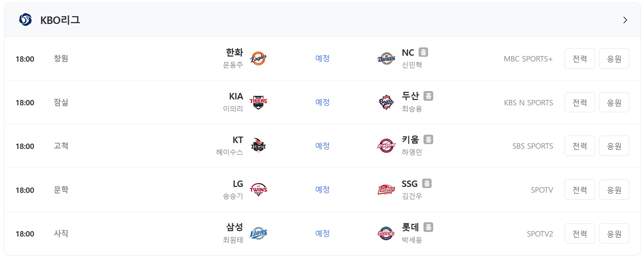
Task: Click the KBO league logo icon
Action: coord(25,20)
